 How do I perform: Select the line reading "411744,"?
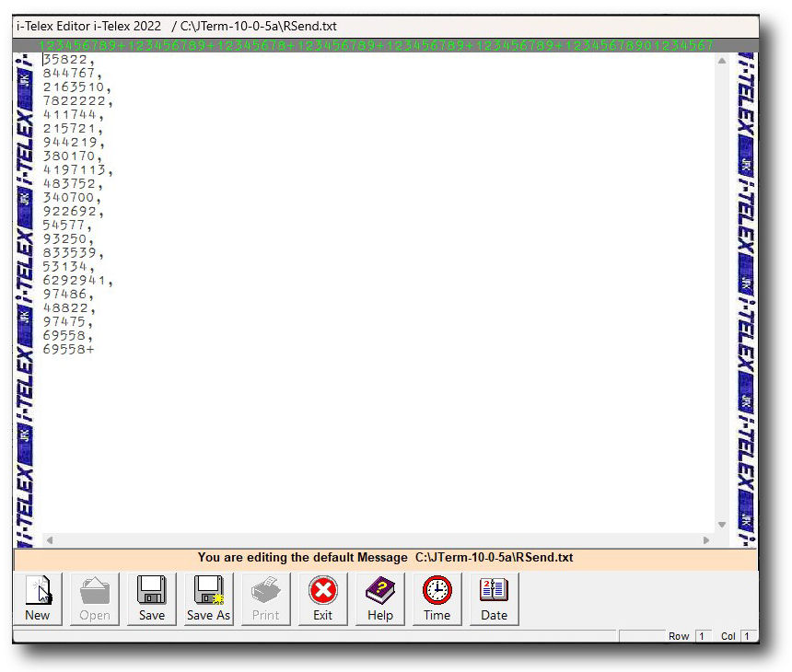(x=74, y=115)
